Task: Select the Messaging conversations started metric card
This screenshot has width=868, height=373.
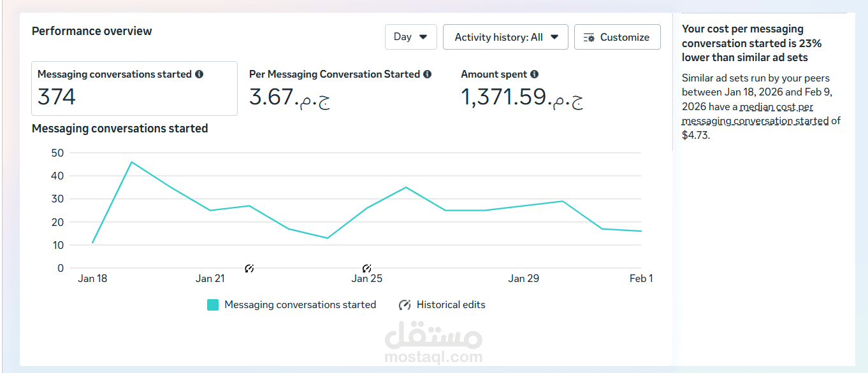Action: coord(134,88)
